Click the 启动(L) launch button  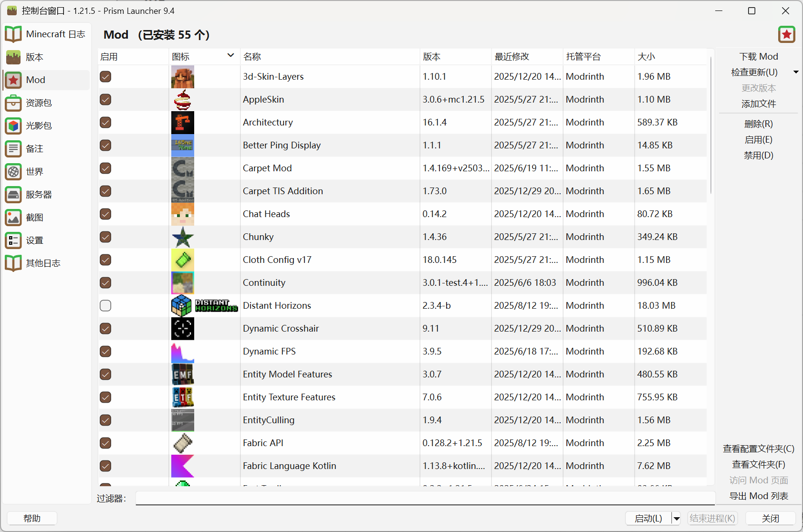coord(648,519)
